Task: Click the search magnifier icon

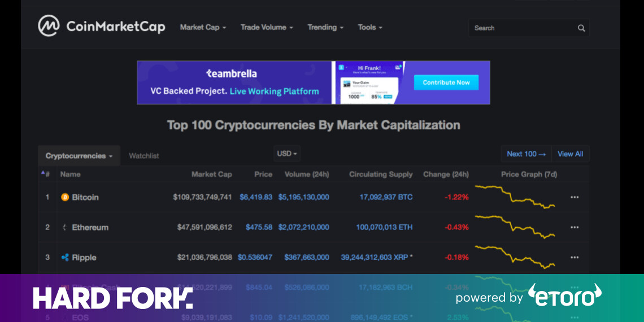Action: pyautogui.click(x=581, y=28)
